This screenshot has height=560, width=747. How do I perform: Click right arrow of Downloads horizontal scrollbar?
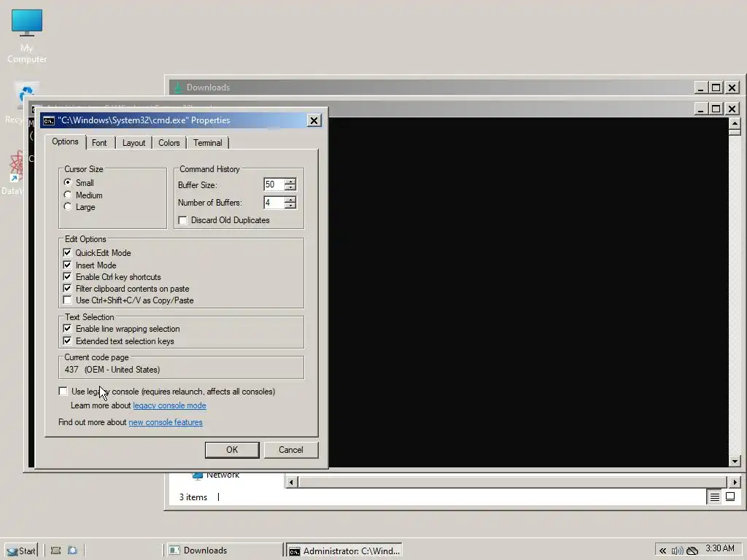click(x=734, y=482)
